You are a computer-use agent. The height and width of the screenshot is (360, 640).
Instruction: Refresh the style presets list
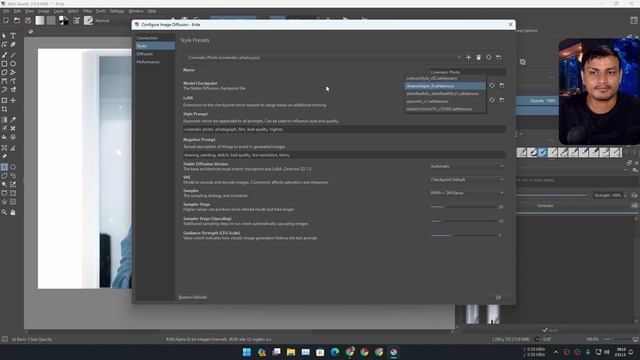click(x=489, y=58)
